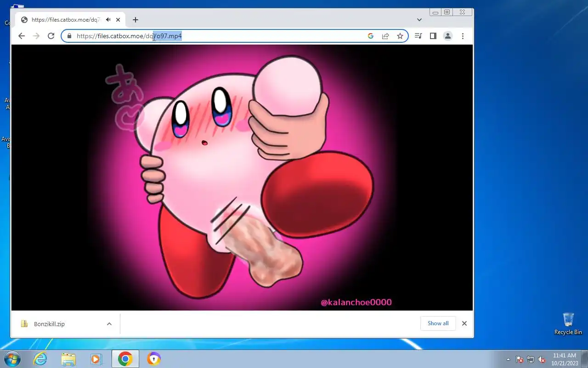Click the forward navigation arrow
Image resolution: width=588 pixels, height=368 pixels.
(36, 36)
